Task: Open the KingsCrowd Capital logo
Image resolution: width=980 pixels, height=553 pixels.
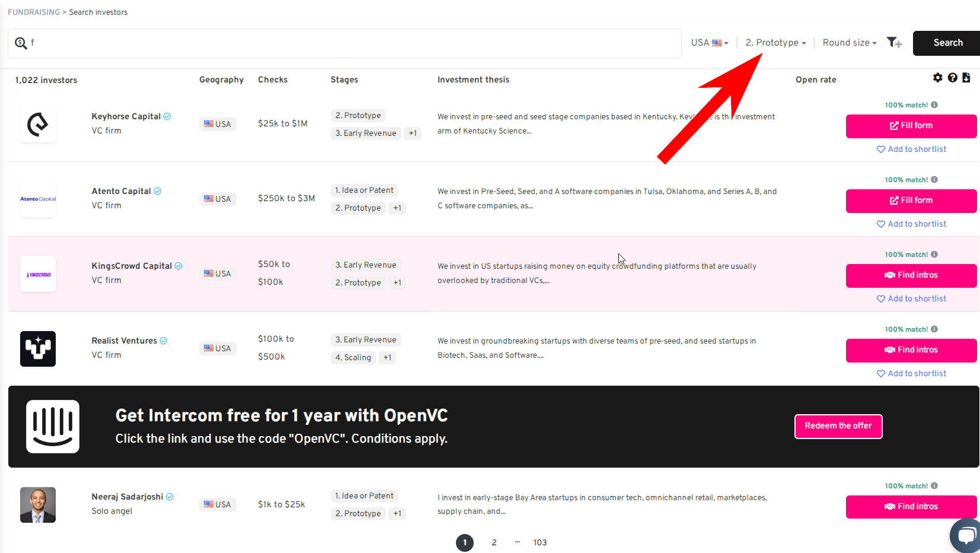Action: [38, 274]
